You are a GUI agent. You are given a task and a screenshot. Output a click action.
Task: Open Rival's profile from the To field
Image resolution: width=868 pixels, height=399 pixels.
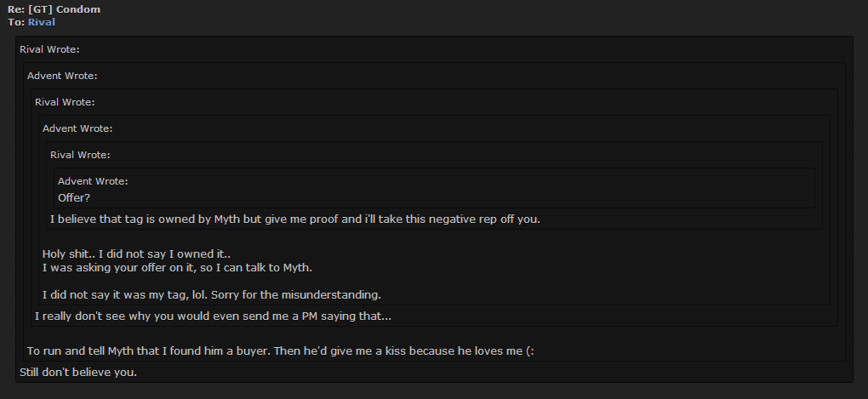[x=42, y=22]
